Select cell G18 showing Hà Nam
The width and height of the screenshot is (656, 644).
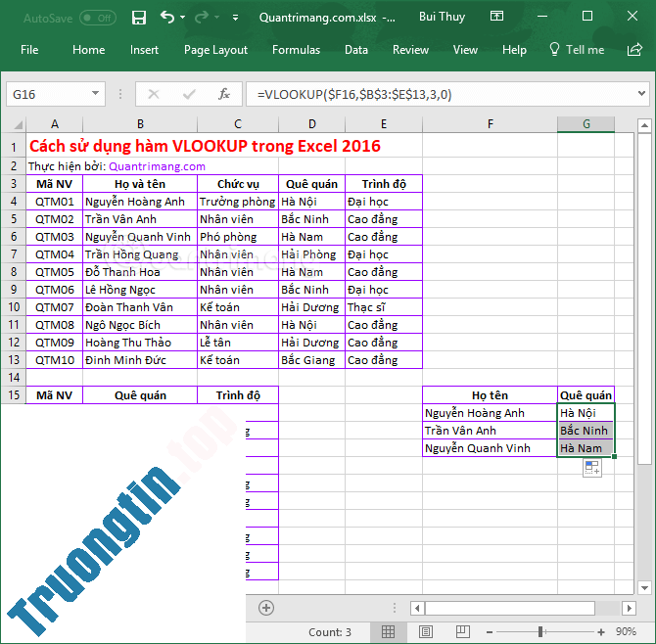pos(586,448)
